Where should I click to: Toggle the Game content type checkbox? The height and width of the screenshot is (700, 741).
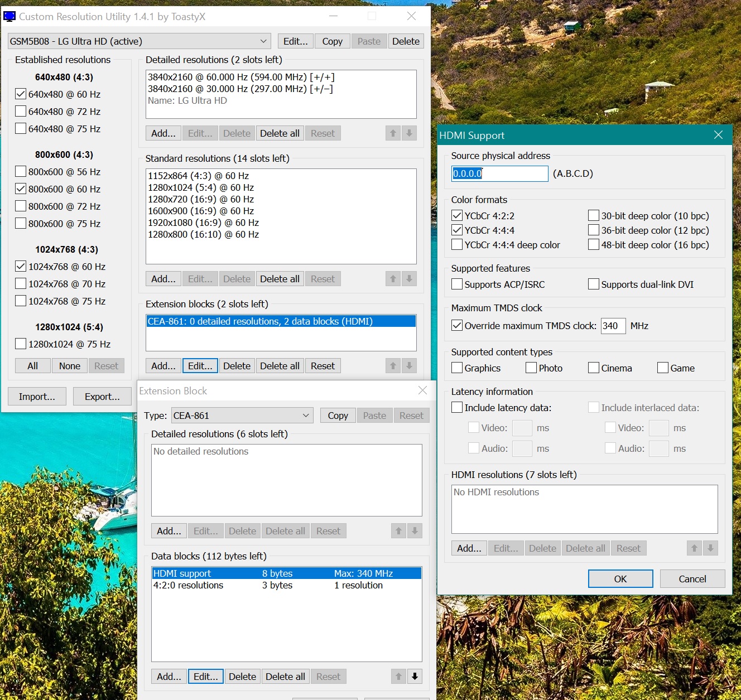(x=663, y=368)
